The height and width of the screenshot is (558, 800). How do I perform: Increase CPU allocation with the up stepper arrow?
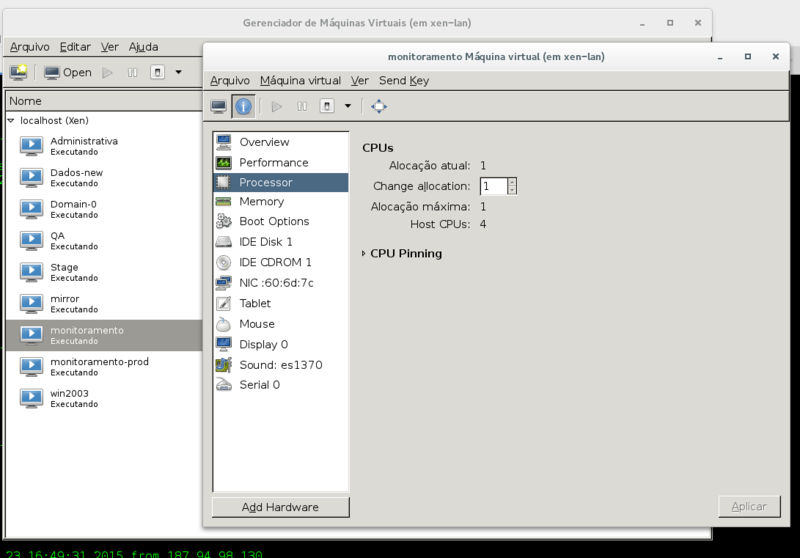click(x=512, y=182)
